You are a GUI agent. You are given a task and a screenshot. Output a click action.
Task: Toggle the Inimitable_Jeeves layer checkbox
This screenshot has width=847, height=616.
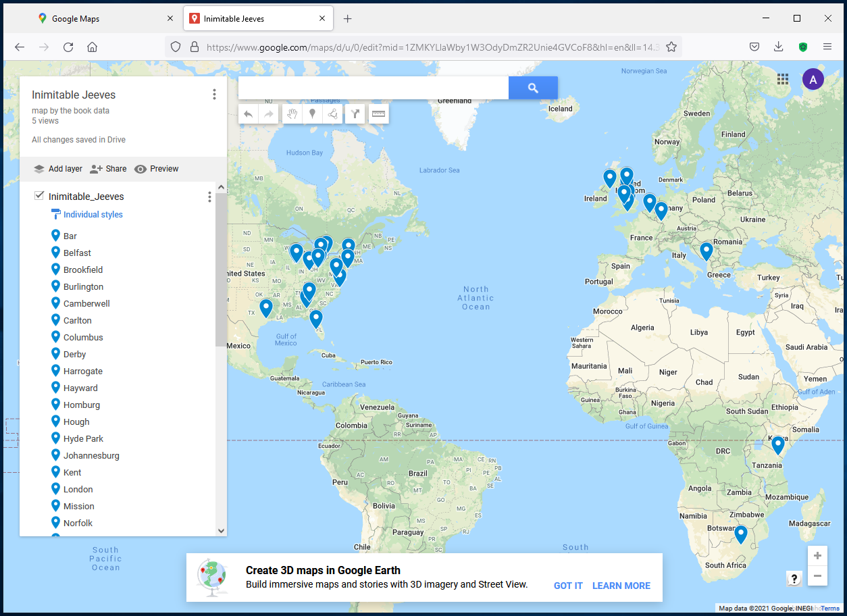(39, 196)
